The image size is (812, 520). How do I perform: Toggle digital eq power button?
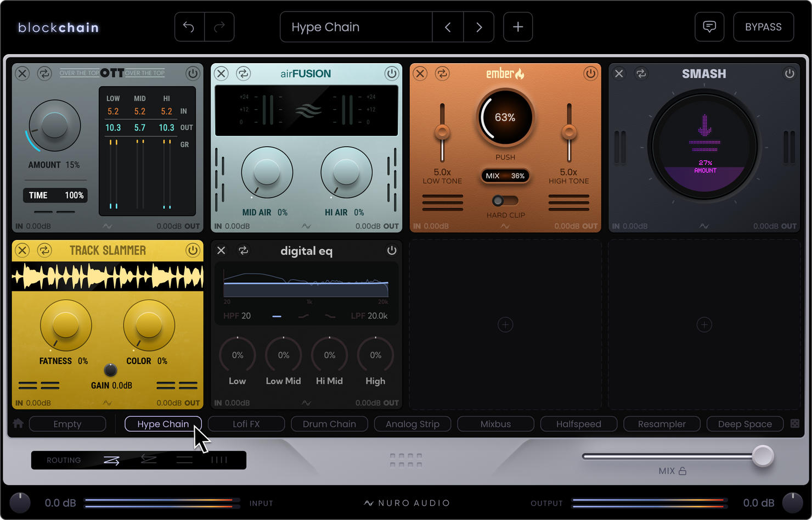(x=392, y=250)
